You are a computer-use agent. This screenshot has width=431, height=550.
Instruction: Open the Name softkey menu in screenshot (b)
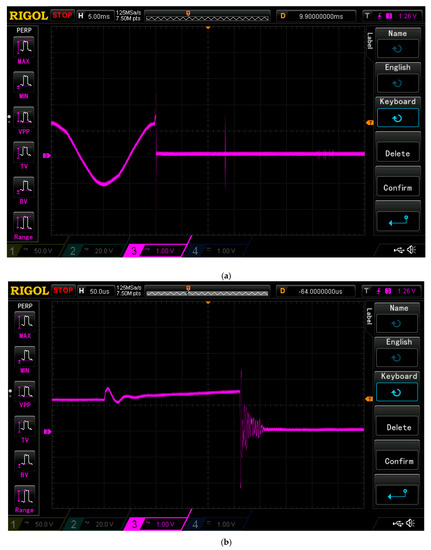click(x=397, y=318)
